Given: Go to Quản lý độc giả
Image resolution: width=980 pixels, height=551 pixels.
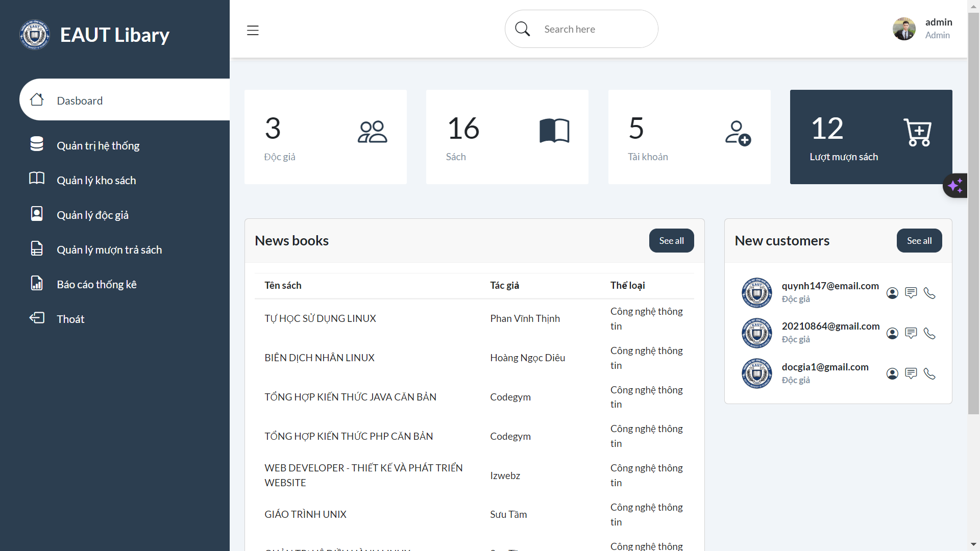Looking at the screenshot, I should coord(92,215).
